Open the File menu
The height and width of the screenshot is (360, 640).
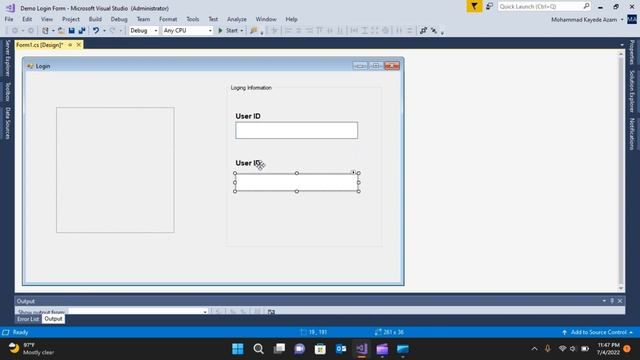tap(9, 19)
